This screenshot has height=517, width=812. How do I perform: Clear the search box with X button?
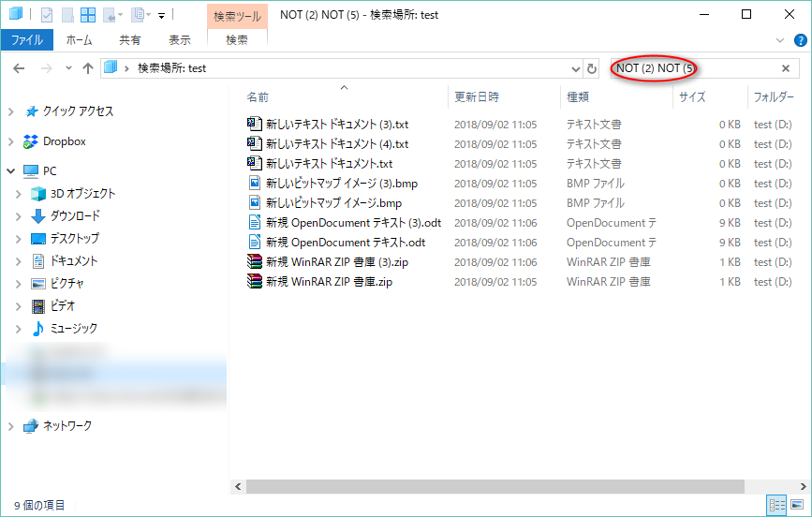[786, 68]
